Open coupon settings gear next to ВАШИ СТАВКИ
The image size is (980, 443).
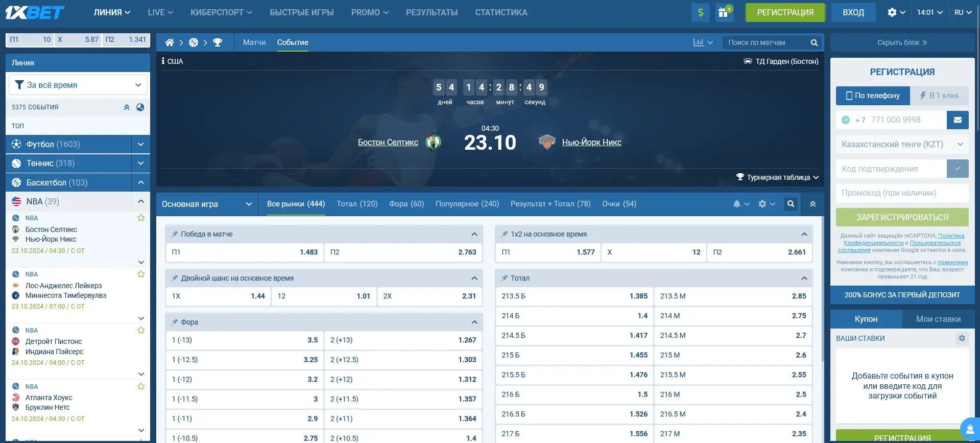point(962,338)
